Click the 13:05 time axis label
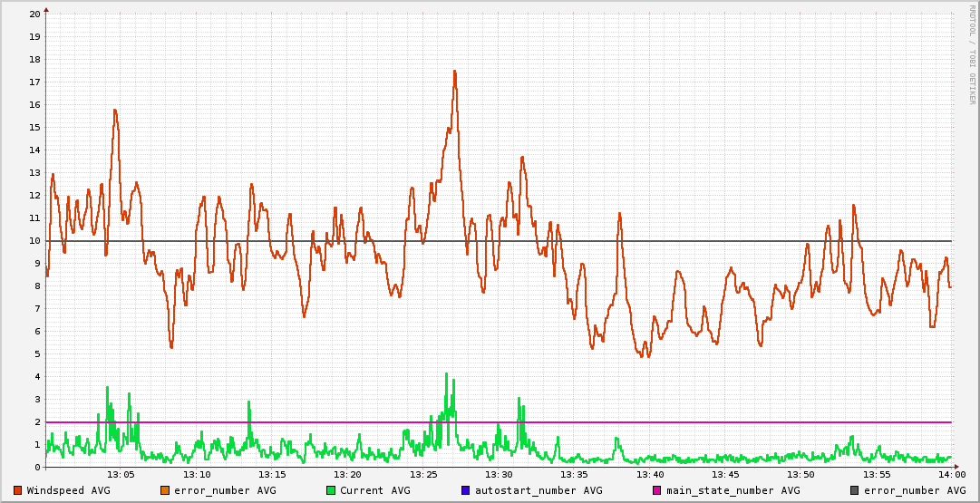This screenshot has width=980, height=503. (121, 475)
